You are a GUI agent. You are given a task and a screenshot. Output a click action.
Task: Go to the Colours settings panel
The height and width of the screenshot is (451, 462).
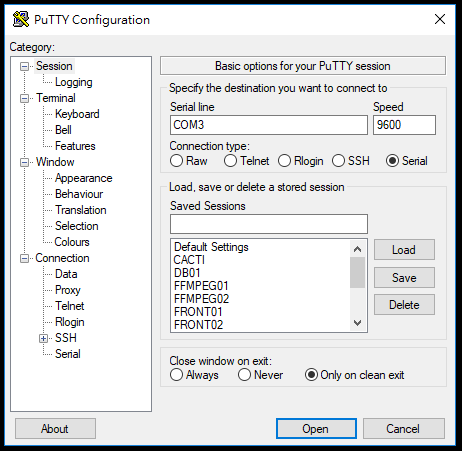tap(72, 242)
